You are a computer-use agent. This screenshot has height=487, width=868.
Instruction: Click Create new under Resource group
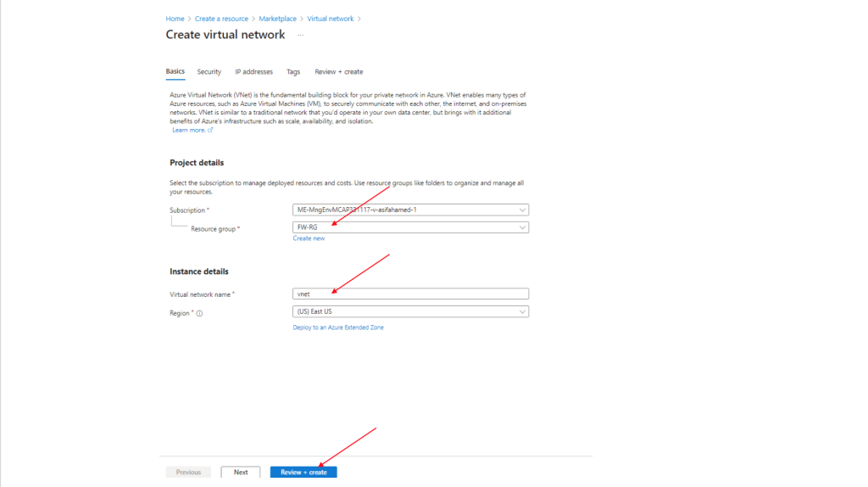[309, 239]
